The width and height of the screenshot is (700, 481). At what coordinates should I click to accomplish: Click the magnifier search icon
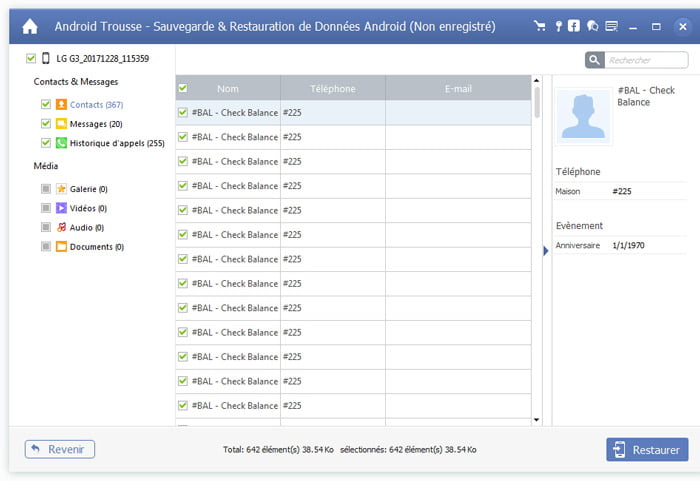[594, 61]
